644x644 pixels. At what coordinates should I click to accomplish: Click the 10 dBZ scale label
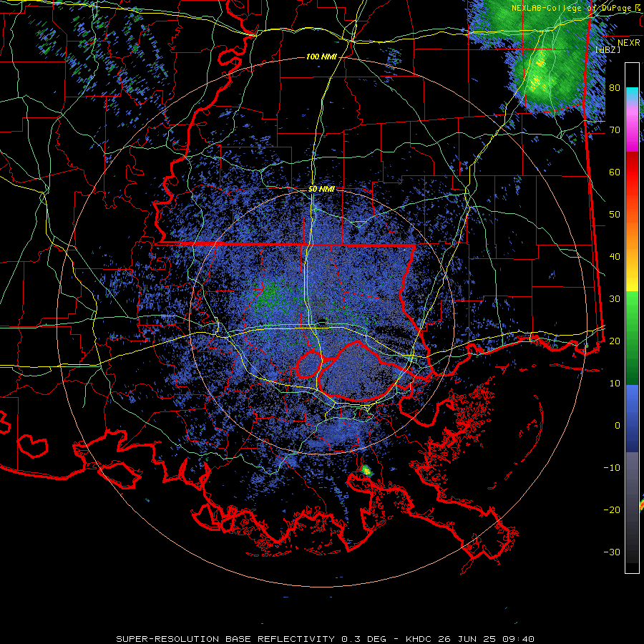pyautogui.click(x=615, y=384)
